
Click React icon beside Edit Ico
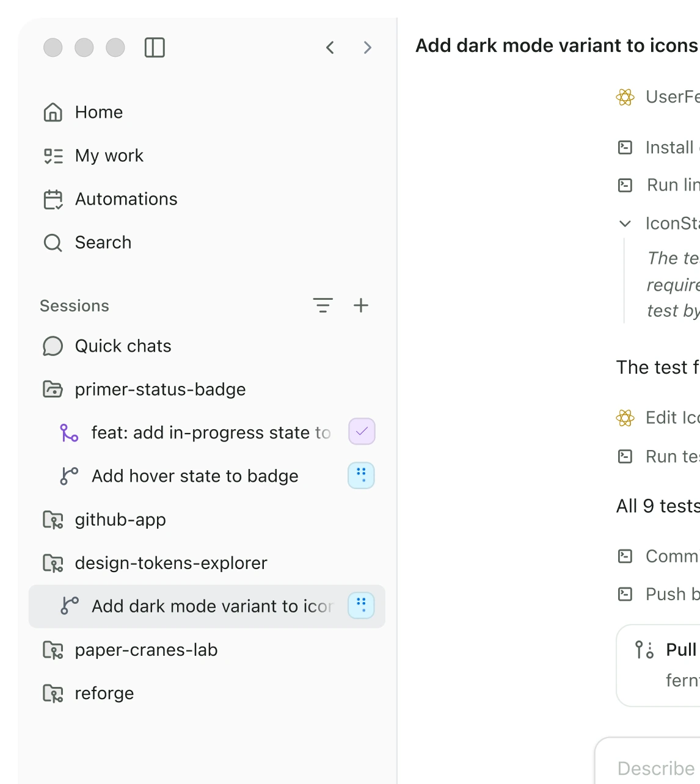pos(625,418)
